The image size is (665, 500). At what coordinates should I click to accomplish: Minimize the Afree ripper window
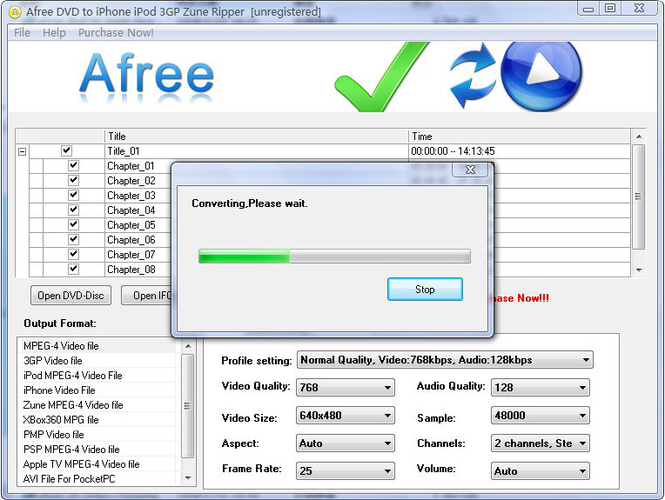[x=588, y=8]
